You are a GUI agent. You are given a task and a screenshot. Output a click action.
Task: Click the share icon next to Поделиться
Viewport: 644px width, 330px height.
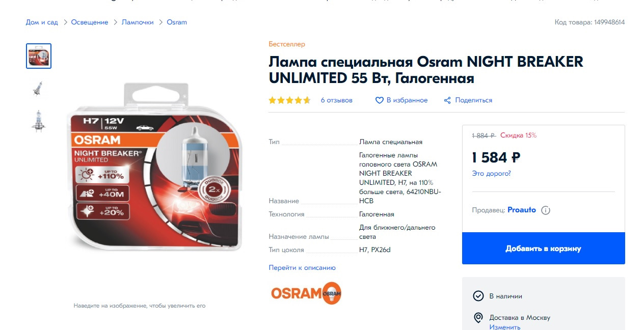click(447, 100)
